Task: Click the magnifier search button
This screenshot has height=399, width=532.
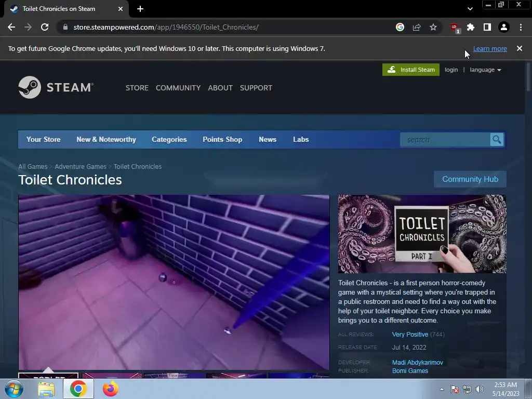Action: (497, 140)
